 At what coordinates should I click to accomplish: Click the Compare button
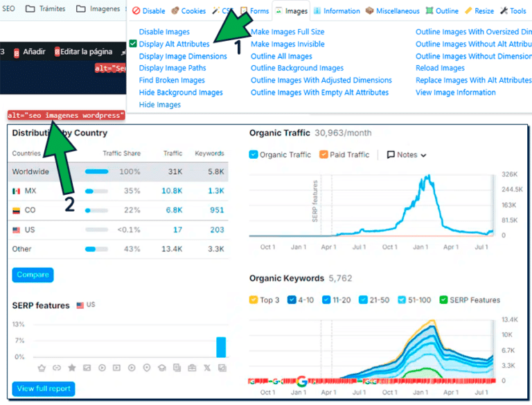pyautogui.click(x=33, y=275)
